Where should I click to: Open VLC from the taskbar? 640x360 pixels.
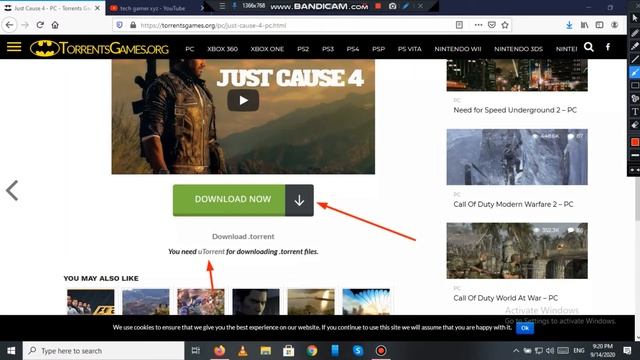(242, 351)
